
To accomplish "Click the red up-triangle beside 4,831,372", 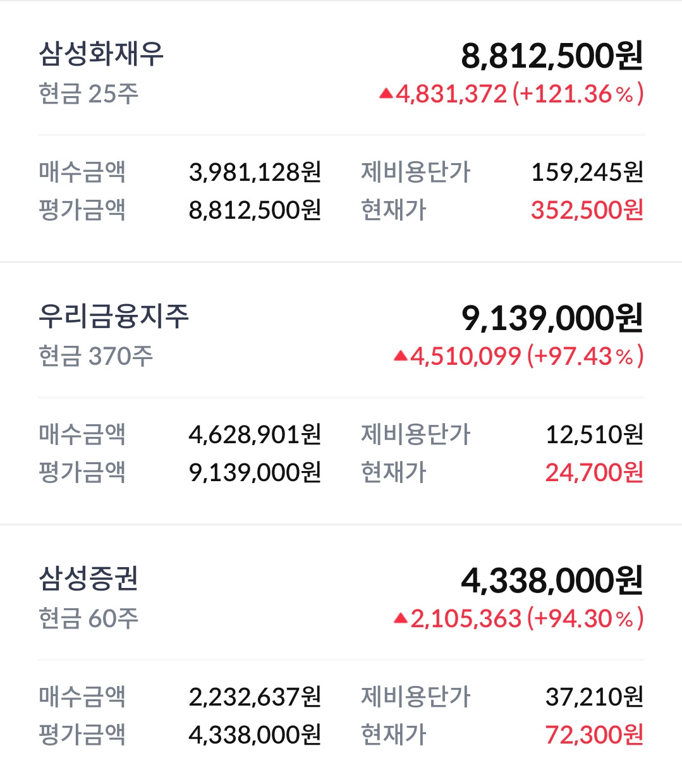I will pyautogui.click(x=386, y=95).
